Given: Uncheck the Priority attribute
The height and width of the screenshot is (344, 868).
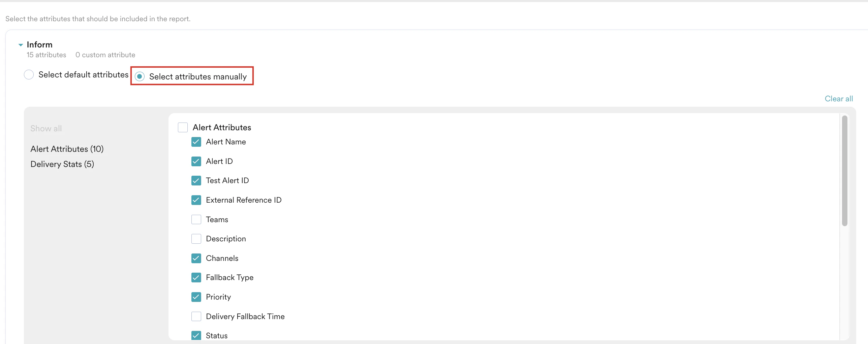Looking at the screenshot, I should point(196,297).
